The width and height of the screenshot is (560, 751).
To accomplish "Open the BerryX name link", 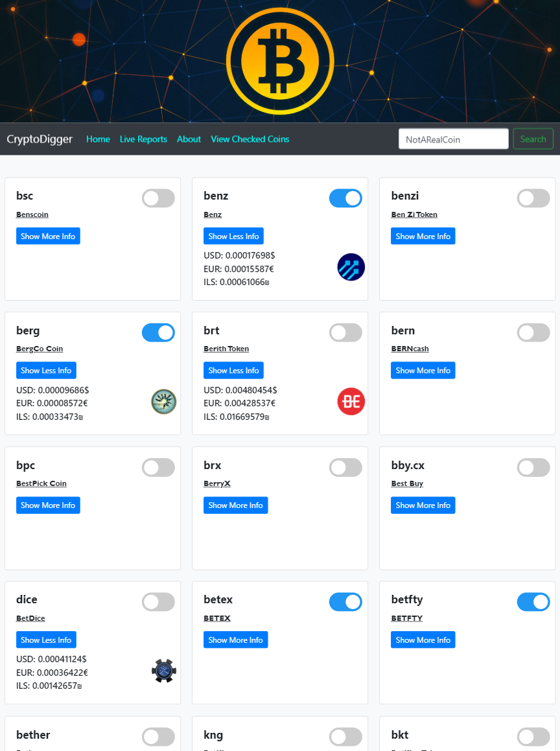I will tap(217, 483).
